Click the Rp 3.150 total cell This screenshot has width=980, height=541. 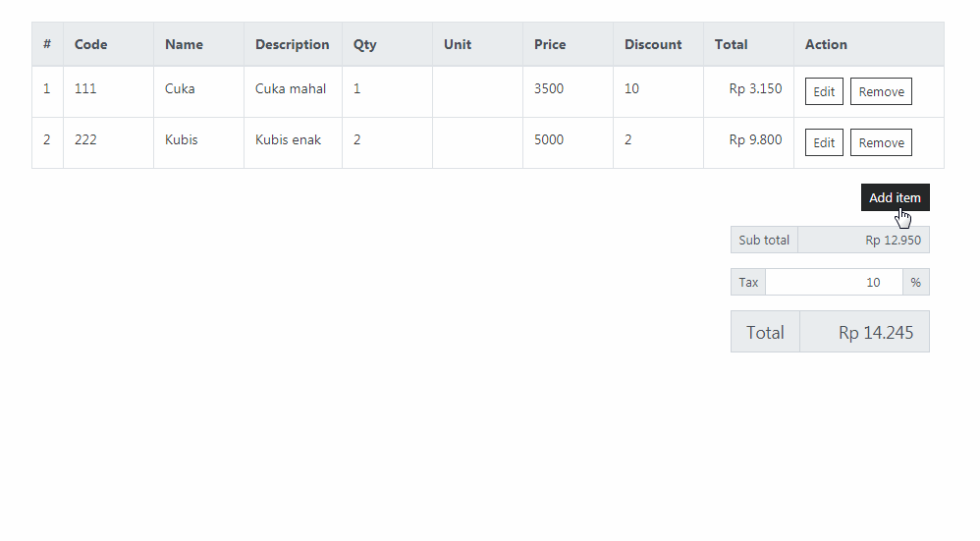(755, 89)
